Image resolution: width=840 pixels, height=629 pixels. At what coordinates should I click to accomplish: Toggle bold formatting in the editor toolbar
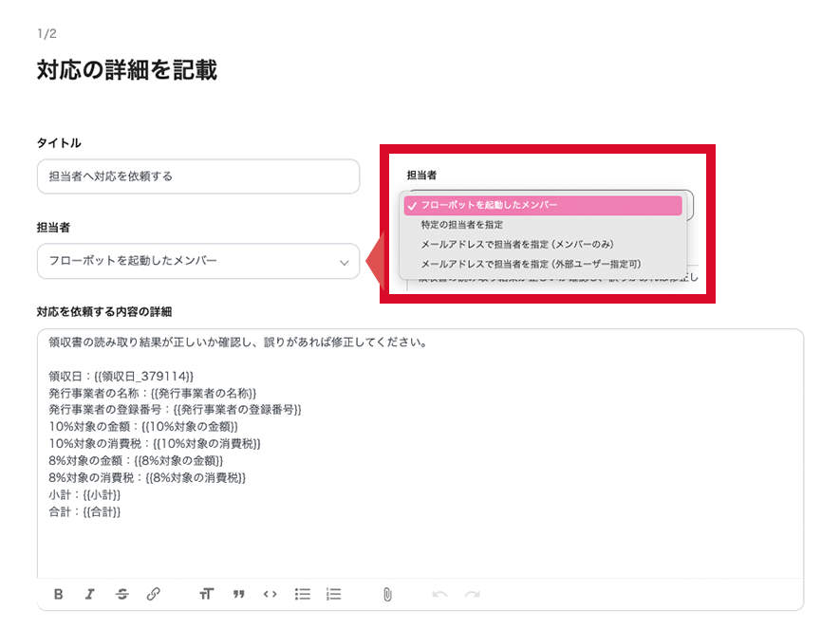pyautogui.click(x=58, y=595)
